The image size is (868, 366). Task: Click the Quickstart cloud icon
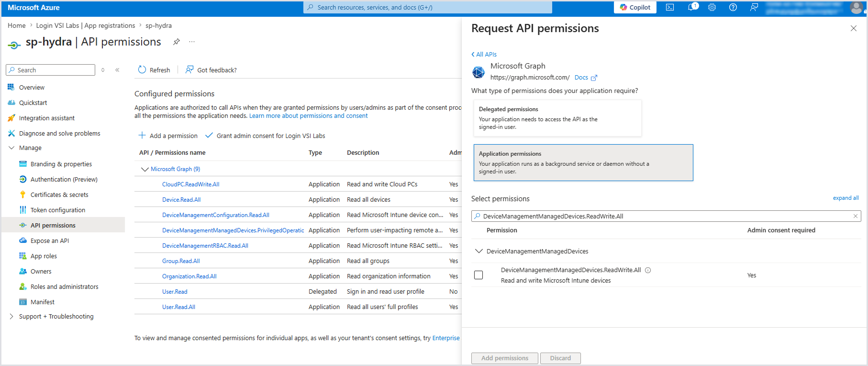pos(11,103)
